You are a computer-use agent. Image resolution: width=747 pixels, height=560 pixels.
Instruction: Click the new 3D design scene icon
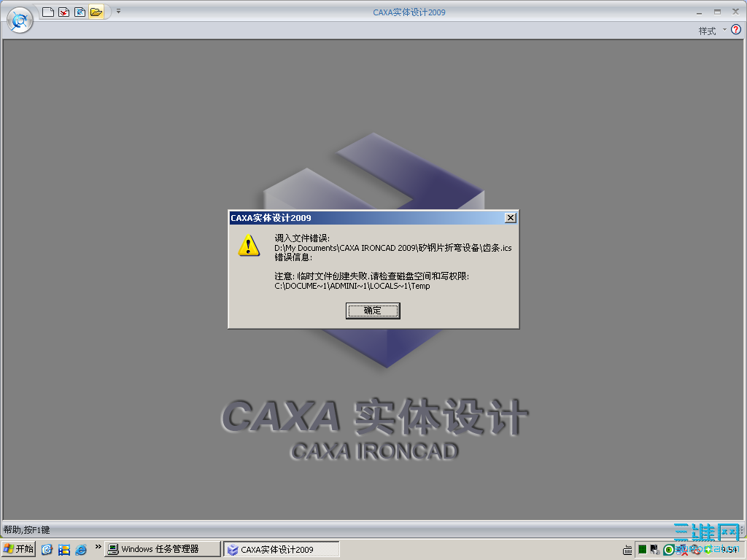point(80,12)
